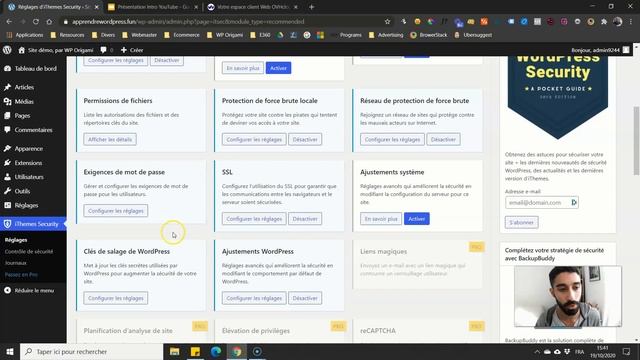Disable the SSL module
This screenshot has width=640, height=360.
(305, 219)
